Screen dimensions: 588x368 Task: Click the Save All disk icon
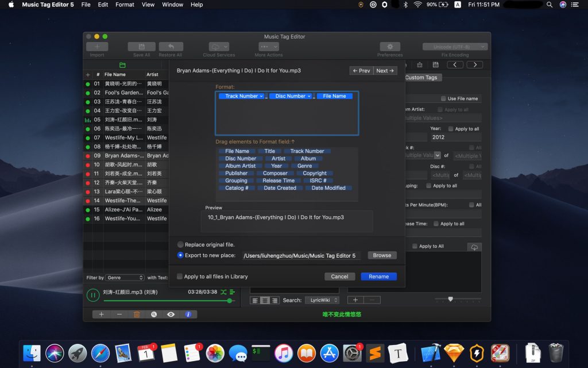coord(141,47)
